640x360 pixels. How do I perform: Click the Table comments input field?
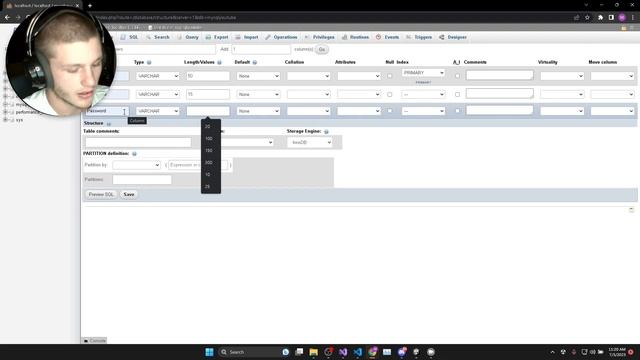point(138,142)
